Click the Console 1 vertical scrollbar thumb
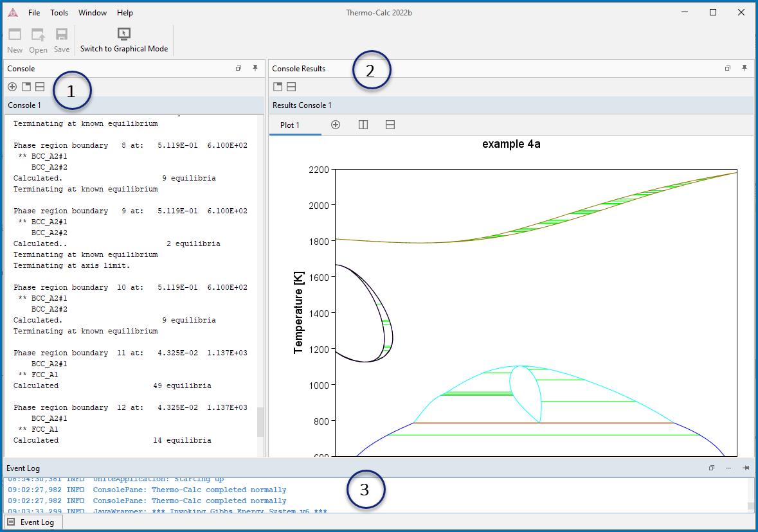The width and height of the screenshot is (758, 532). 260,422
